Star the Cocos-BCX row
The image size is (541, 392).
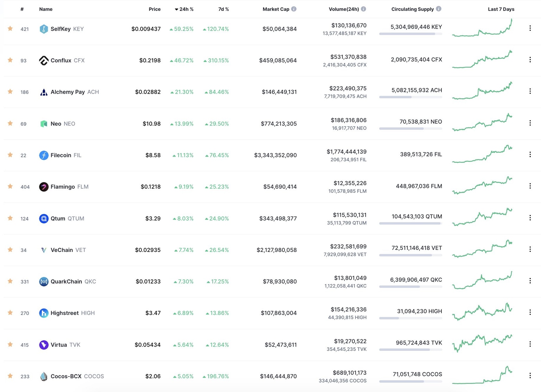[x=10, y=376]
